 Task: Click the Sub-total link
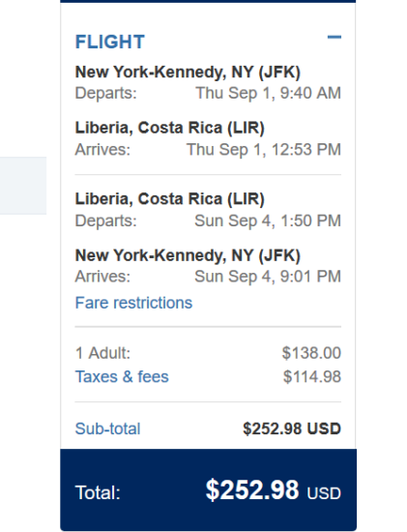[x=107, y=429]
